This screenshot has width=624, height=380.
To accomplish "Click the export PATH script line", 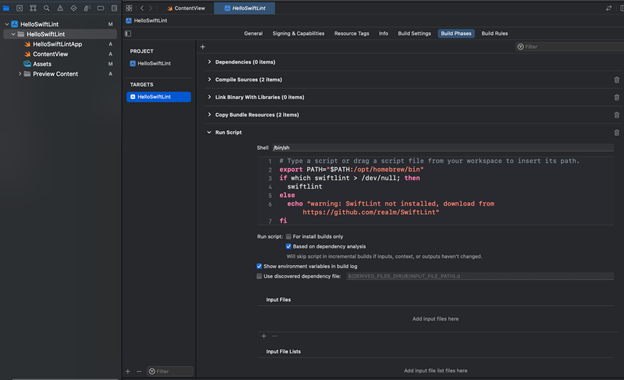I will pyautogui.click(x=351, y=170).
